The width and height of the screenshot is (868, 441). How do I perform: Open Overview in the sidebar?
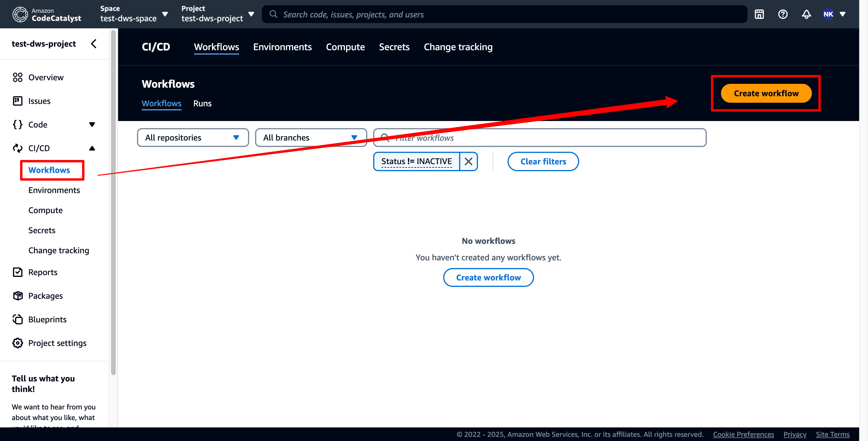pos(46,78)
